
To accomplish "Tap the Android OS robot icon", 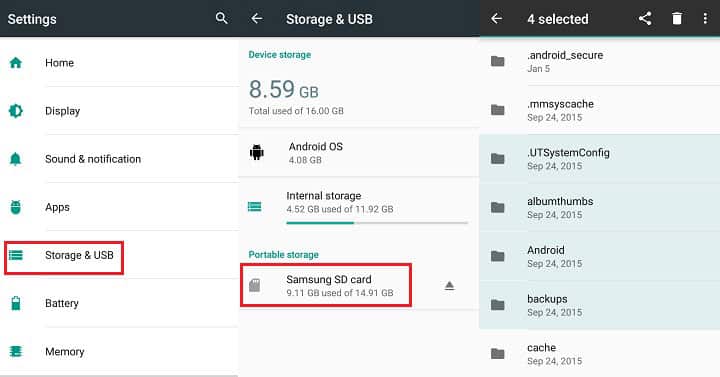I will pos(257,152).
